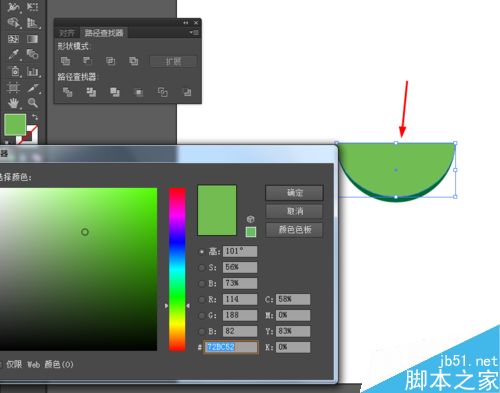
Task: Collapse the Pathfinder panel with double arrows
Action: click(186, 23)
